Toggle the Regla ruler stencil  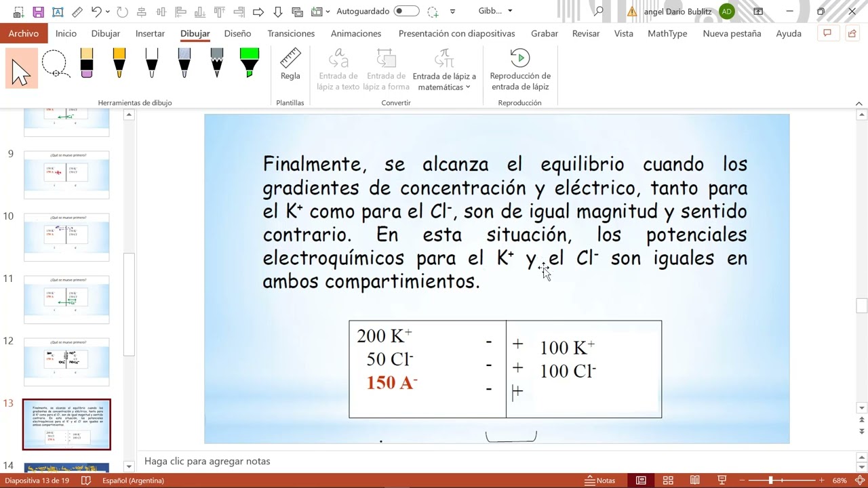290,65
